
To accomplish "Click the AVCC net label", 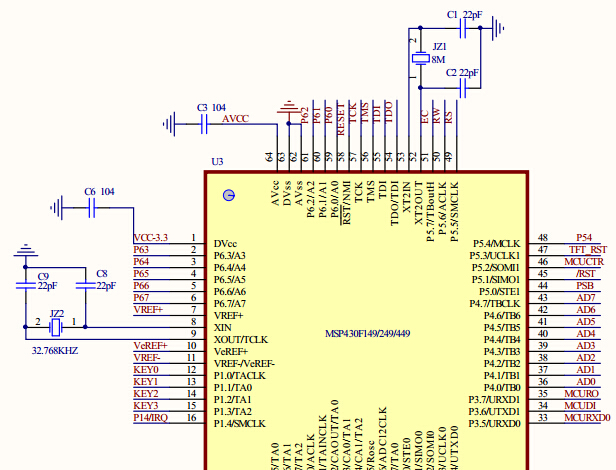I will [235, 119].
